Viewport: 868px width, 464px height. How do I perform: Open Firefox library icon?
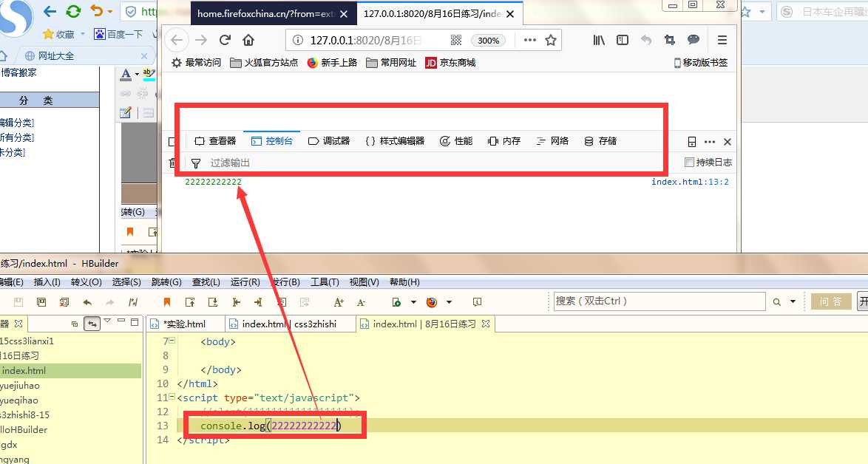point(599,40)
